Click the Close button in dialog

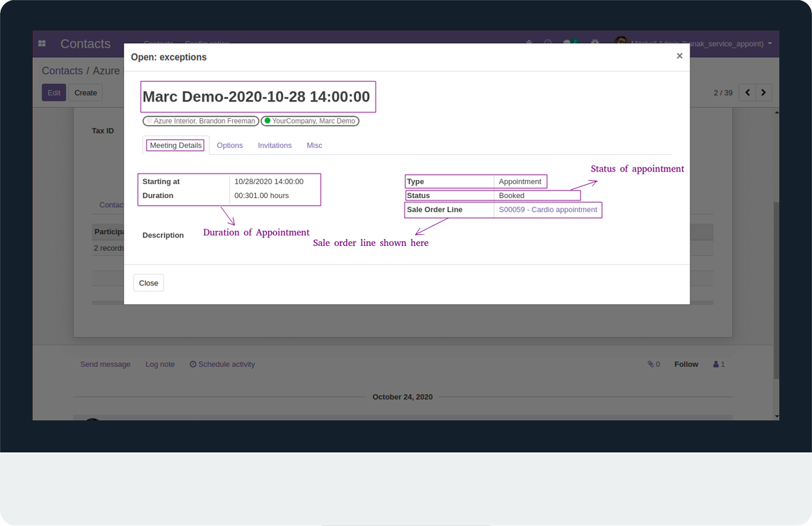(x=149, y=283)
